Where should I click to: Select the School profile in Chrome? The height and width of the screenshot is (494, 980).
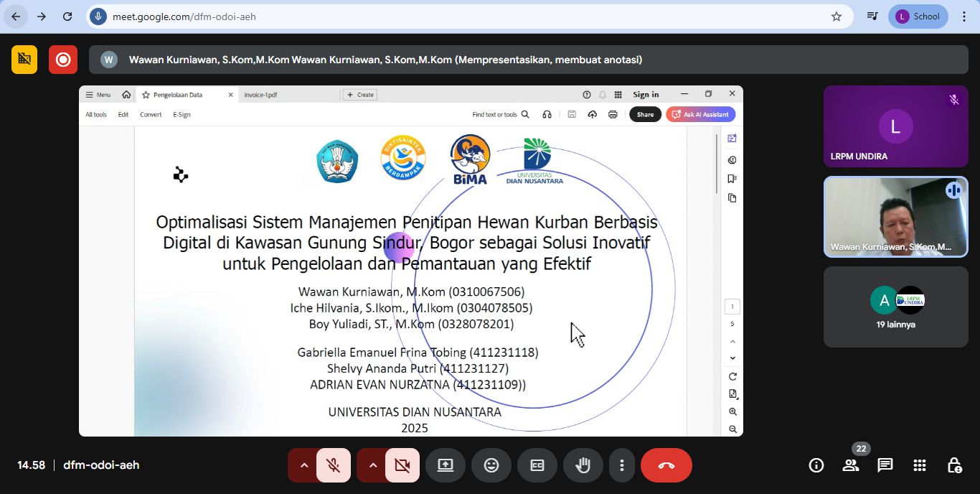918,17
